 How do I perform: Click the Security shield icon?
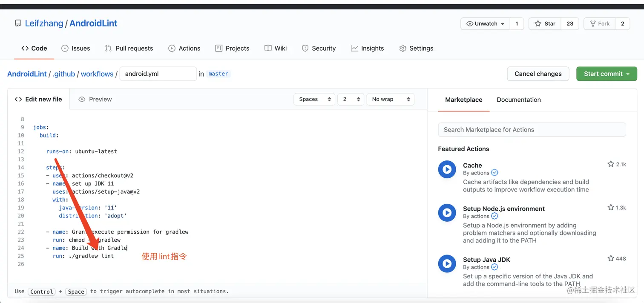(x=305, y=49)
